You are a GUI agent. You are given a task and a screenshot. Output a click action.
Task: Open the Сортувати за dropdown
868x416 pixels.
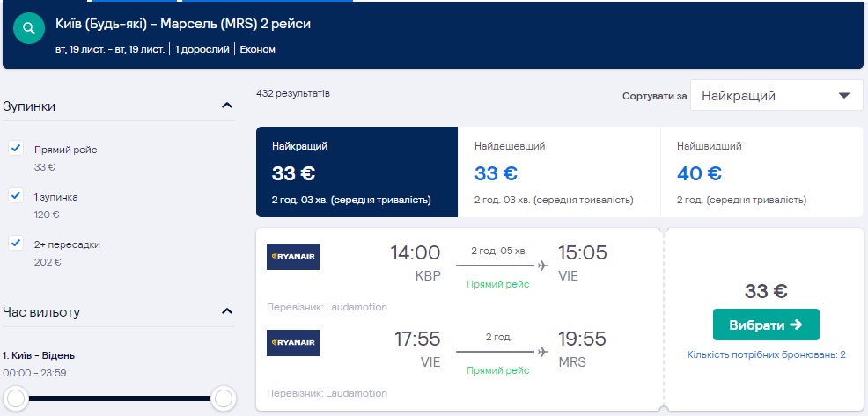(776, 96)
